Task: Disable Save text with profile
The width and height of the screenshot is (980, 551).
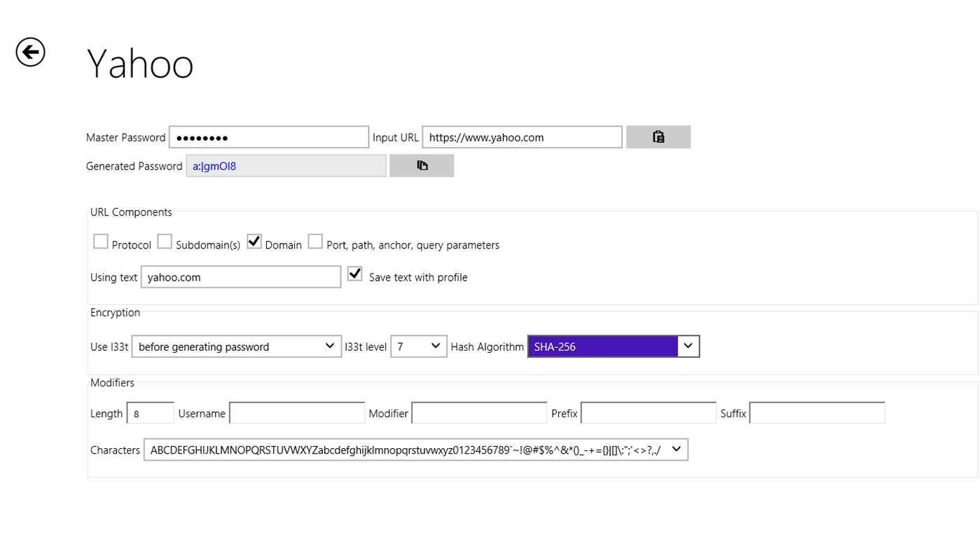Action: coord(354,273)
